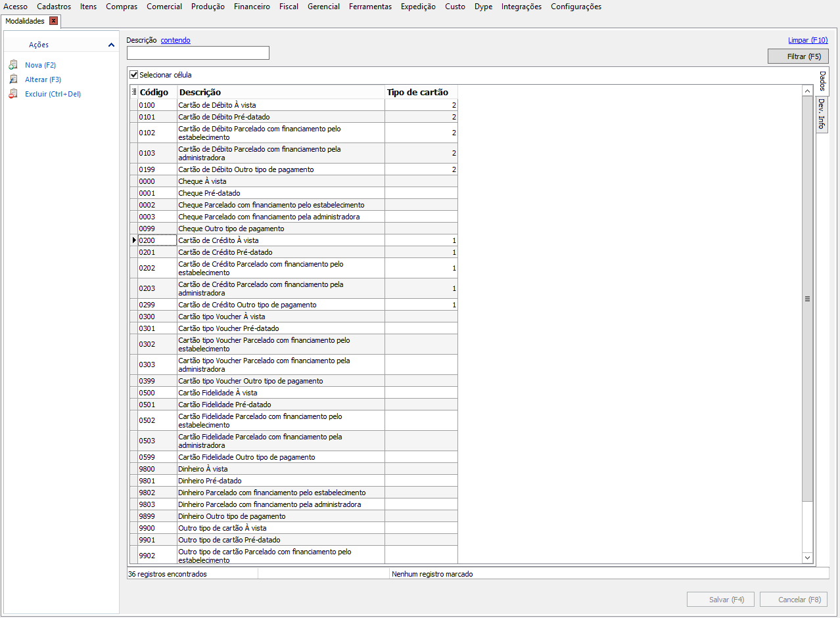
Task: Select the code cell 0099
Action: point(157,229)
